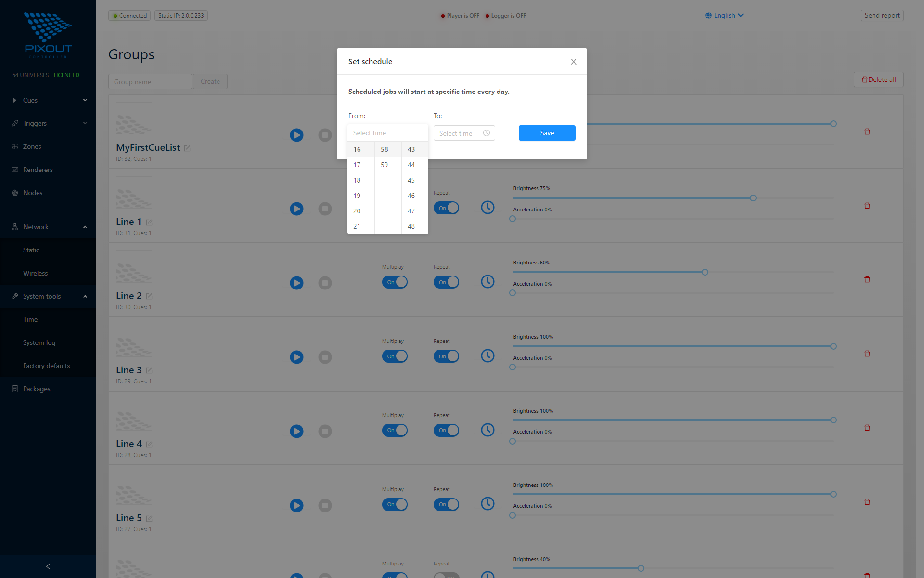Disable Repeat for Line 3
Image resolution: width=924 pixels, height=578 pixels.
(446, 356)
